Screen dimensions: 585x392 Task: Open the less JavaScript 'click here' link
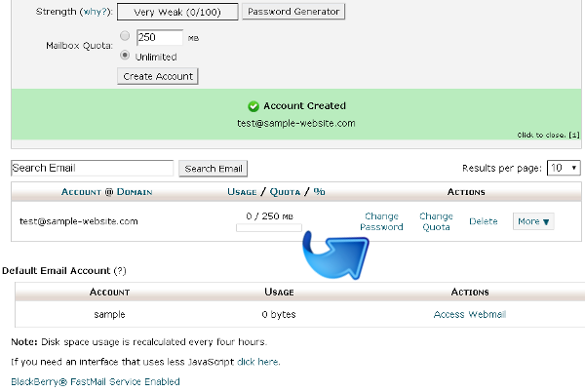257,361
